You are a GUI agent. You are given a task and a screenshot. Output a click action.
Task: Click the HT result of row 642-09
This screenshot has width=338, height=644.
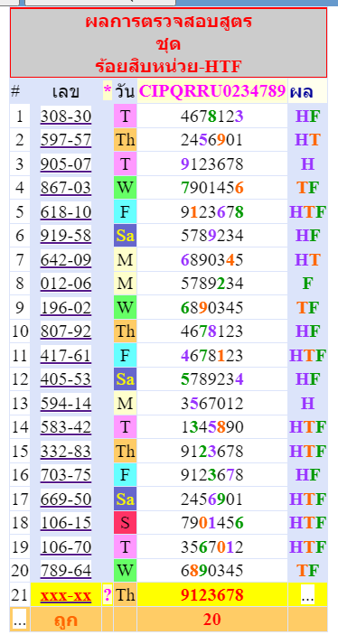coord(307,259)
